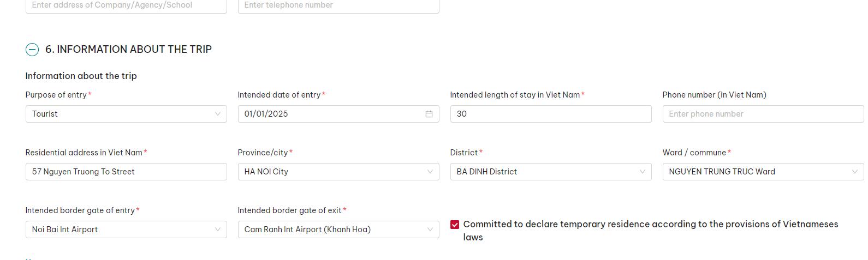Click the chevron arrow in District field
The width and height of the screenshot is (868, 260).
tap(642, 172)
